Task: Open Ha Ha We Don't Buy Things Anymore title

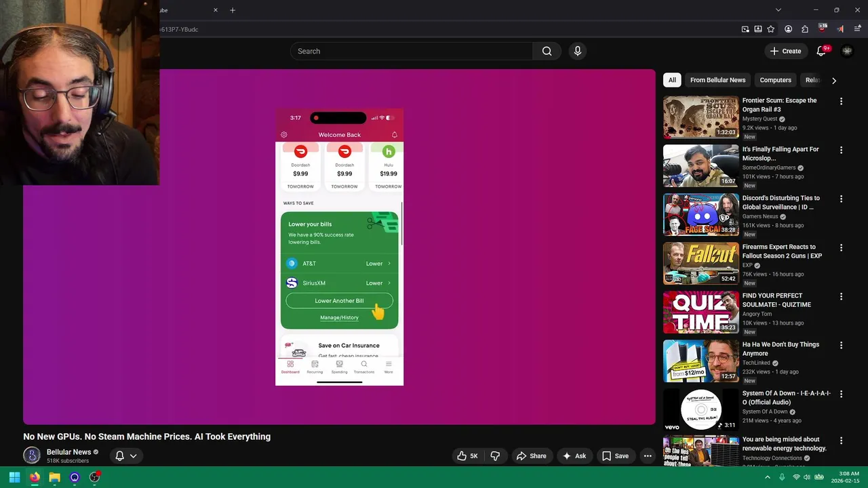Action: point(781,348)
